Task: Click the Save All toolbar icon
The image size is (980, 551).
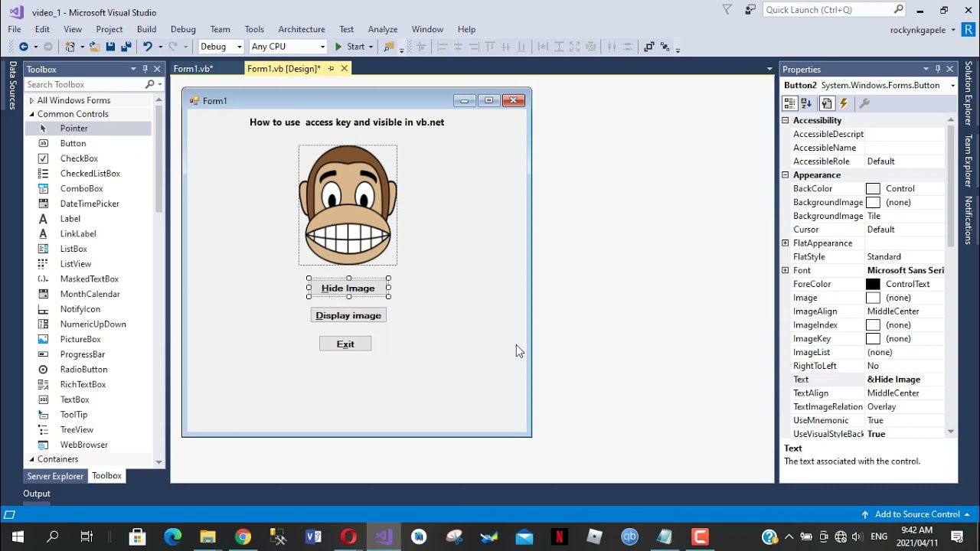Action: click(x=126, y=47)
